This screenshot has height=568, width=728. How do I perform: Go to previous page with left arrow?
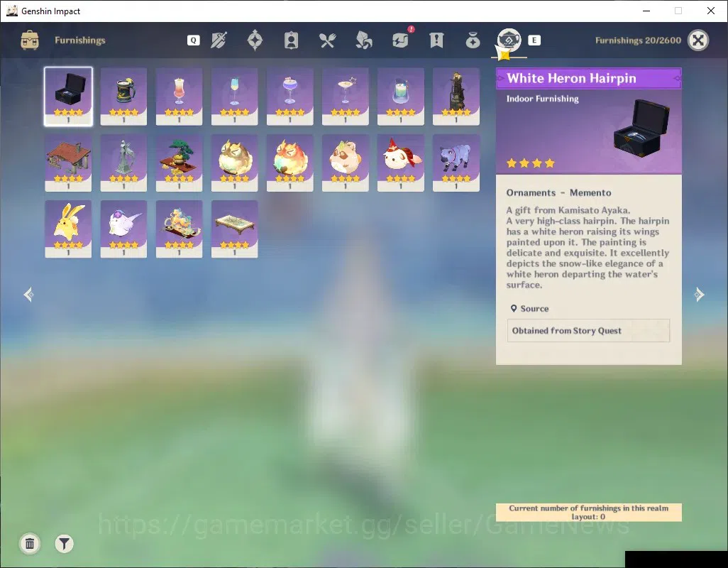[x=29, y=295]
